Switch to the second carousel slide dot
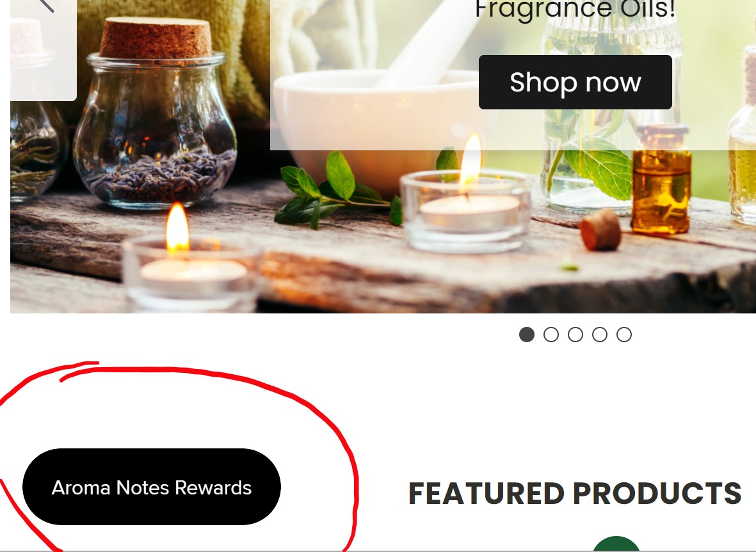Screen dimensions: 756x552 point(551,335)
